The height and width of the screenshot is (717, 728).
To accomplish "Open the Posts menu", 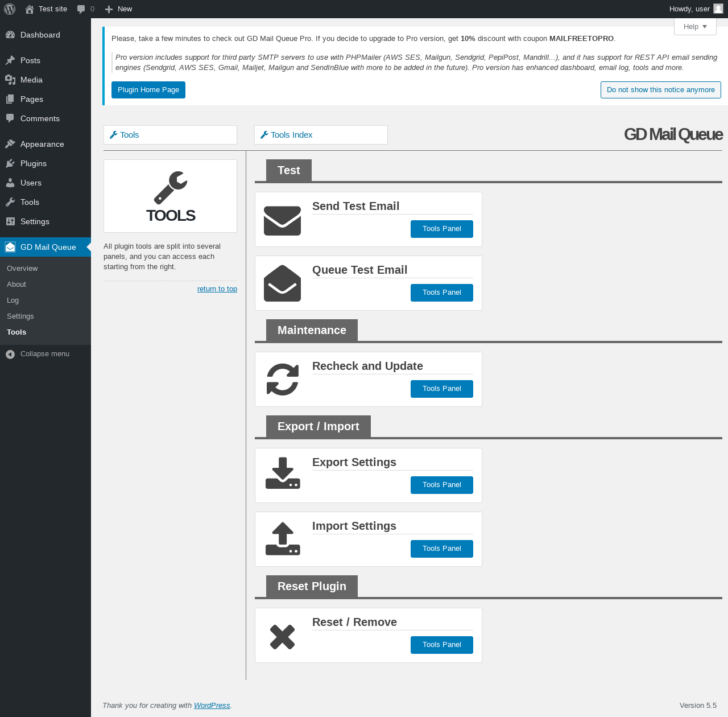I will pyautogui.click(x=45, y=60).
